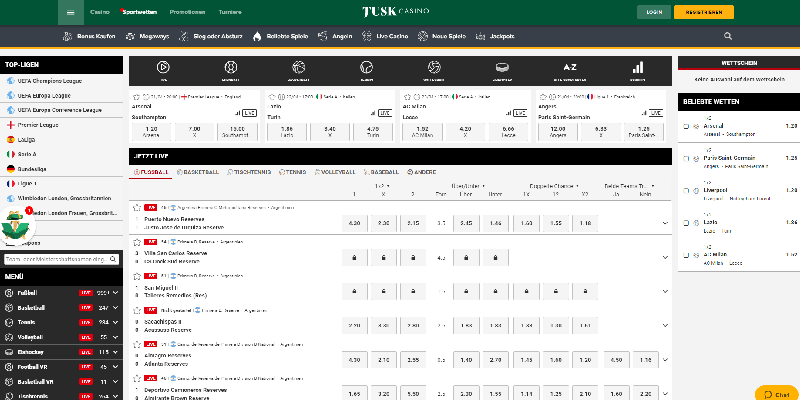Tick the Lazio popular bet checkbox

(x=686, y=222)
